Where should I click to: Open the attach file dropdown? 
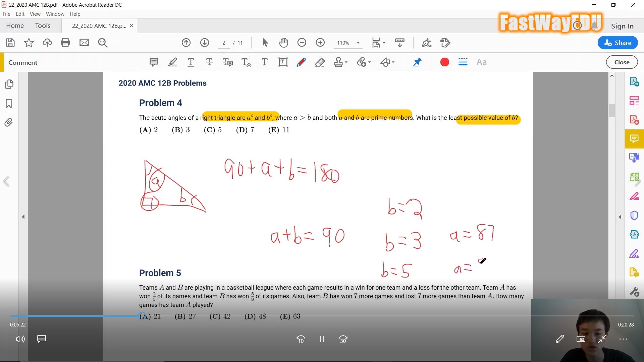[364, 62]
